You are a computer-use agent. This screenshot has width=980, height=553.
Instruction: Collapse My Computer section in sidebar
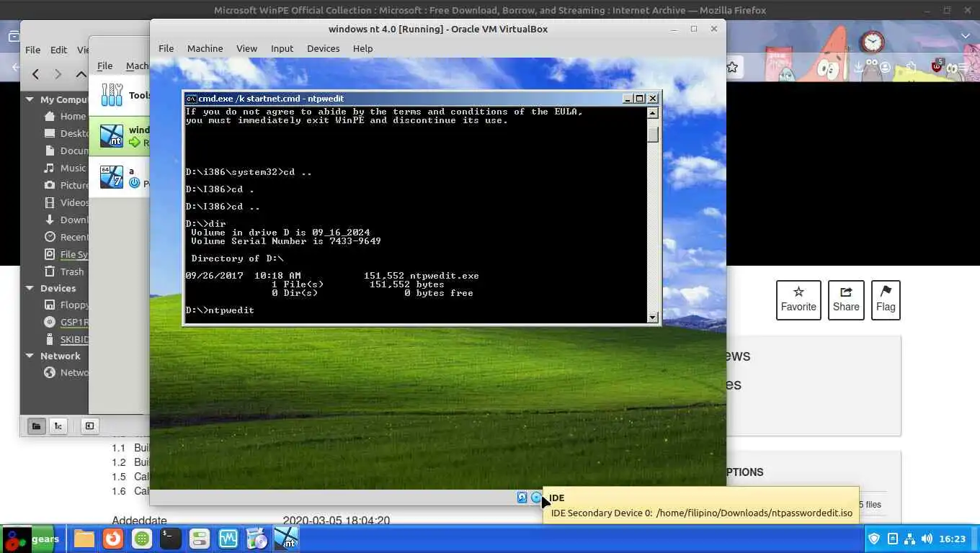point(30,99)
